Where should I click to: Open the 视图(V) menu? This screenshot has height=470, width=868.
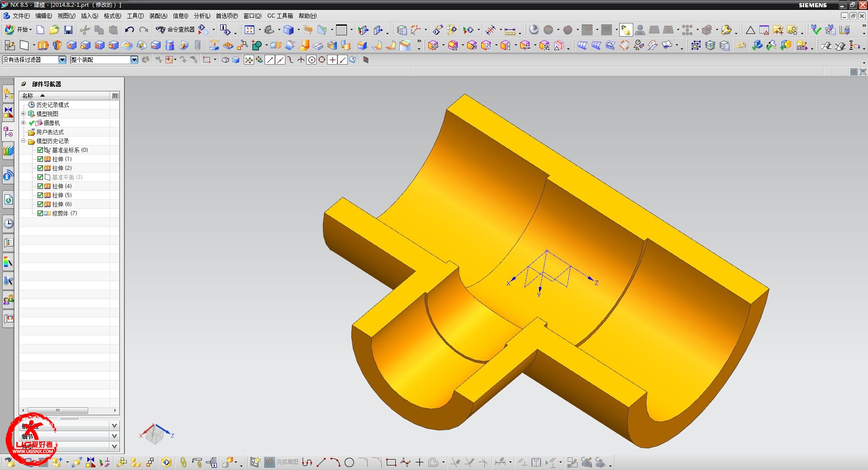click(x=66, y=16)
